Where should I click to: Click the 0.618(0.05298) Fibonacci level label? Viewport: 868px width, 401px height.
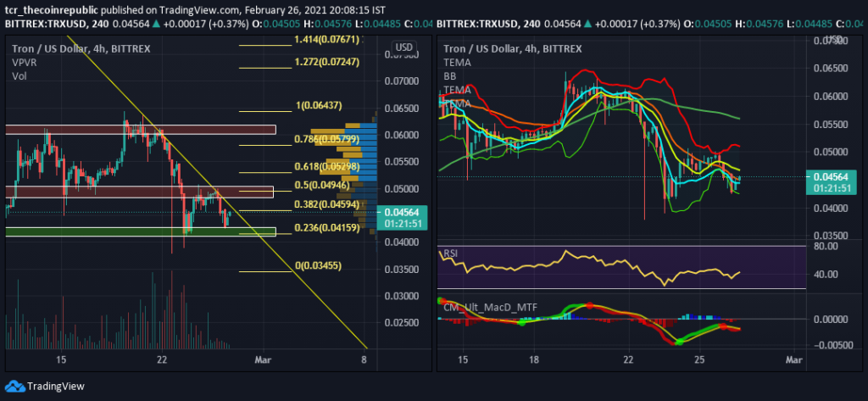click(x=327, y=166)
